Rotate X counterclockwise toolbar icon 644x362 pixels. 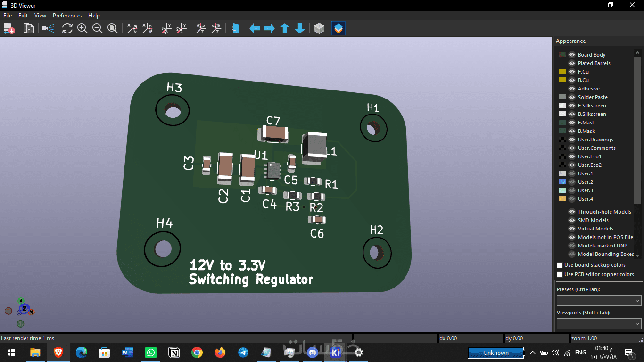point(148,29)
